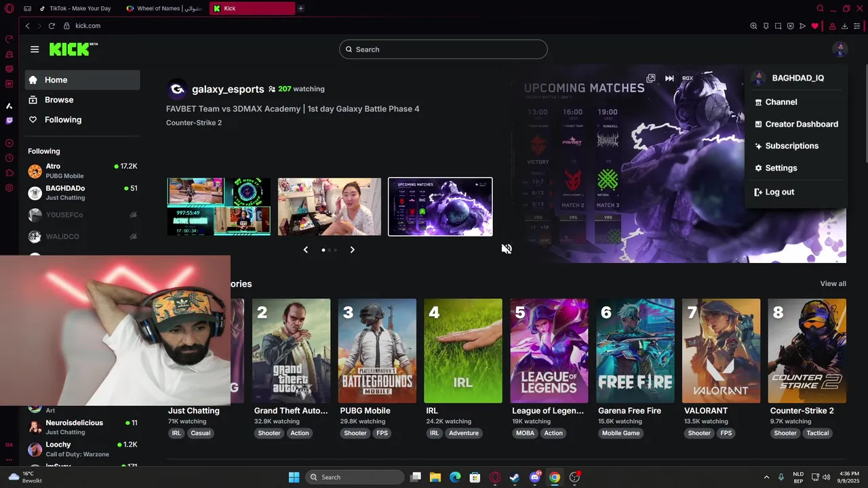Reload the kick.com page
The image size is (868, 488).
click(52, 26)
